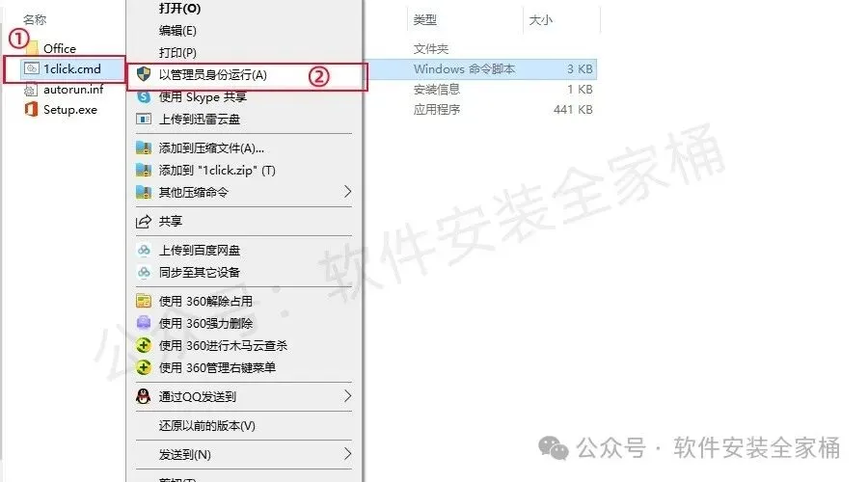Expand the 其他压缩命令 submenu arrow
868x482 pixels.
click(347, 192)
